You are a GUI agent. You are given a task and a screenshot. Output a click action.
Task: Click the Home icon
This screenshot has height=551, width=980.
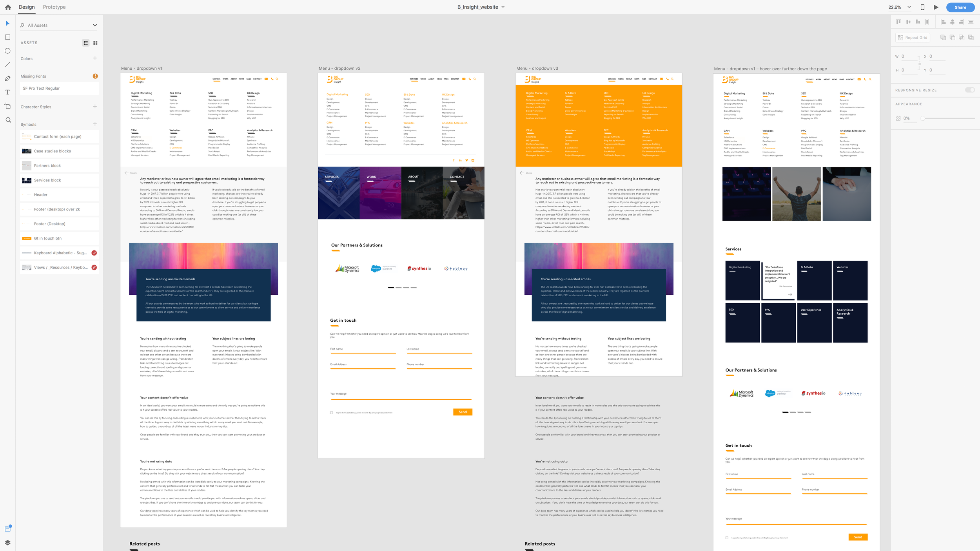(x=8, y=7)
